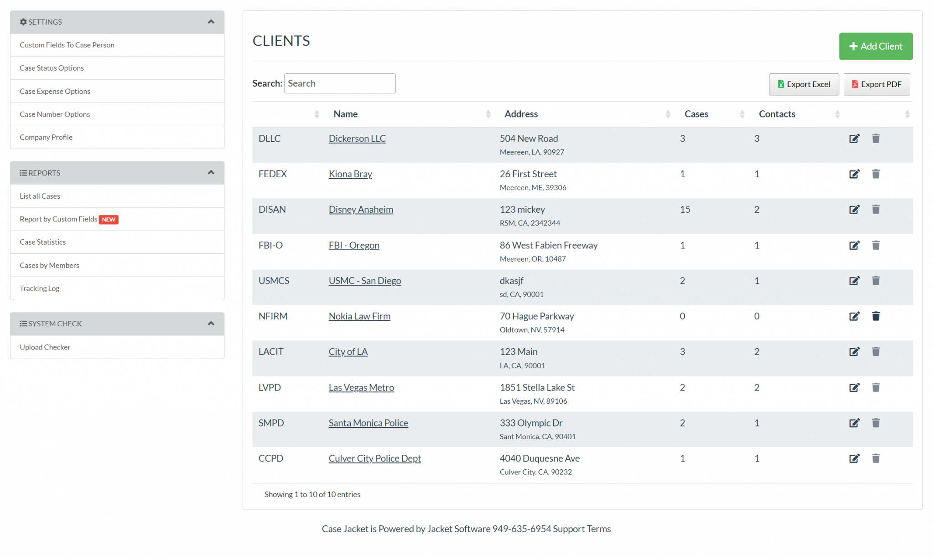Screen dimensions: 934x560
Task: Sort the table by the Cases column
Action: (696, 114)
